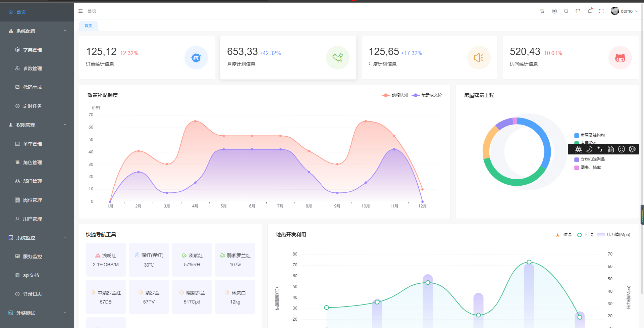Open 部门管理 in the sidebar
The height and width of the screenshot is (328, 644).
37,181
